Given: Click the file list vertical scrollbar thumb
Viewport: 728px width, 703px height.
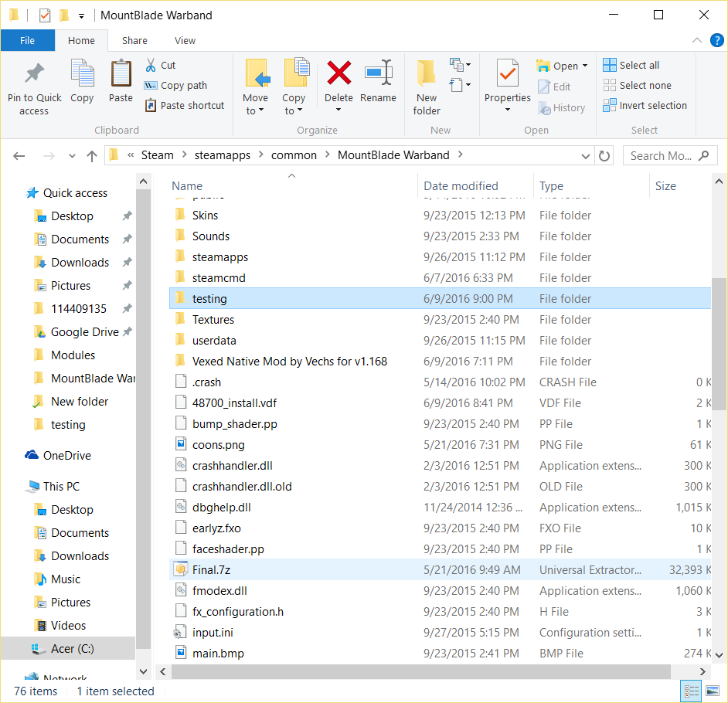Looking at the screenshot, I should click(719, 343).
